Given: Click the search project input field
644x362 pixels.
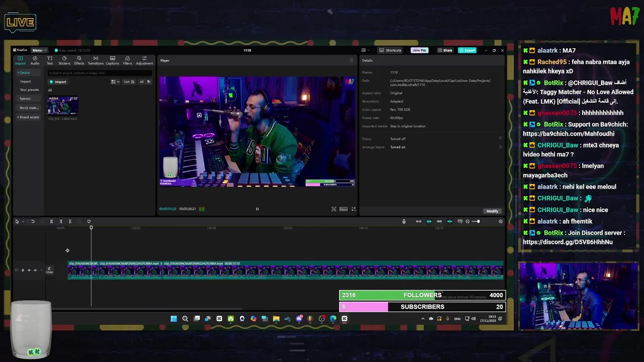Looking at the screenshot, I should tap(99, 73).
